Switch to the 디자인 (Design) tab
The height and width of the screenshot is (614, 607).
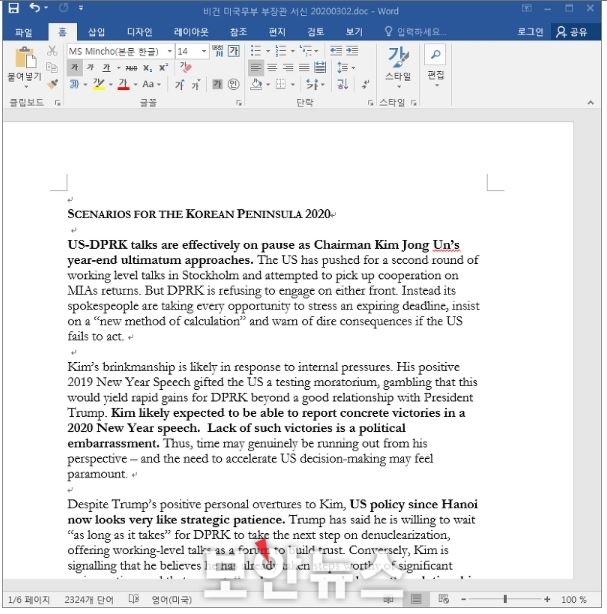[139, 32]
